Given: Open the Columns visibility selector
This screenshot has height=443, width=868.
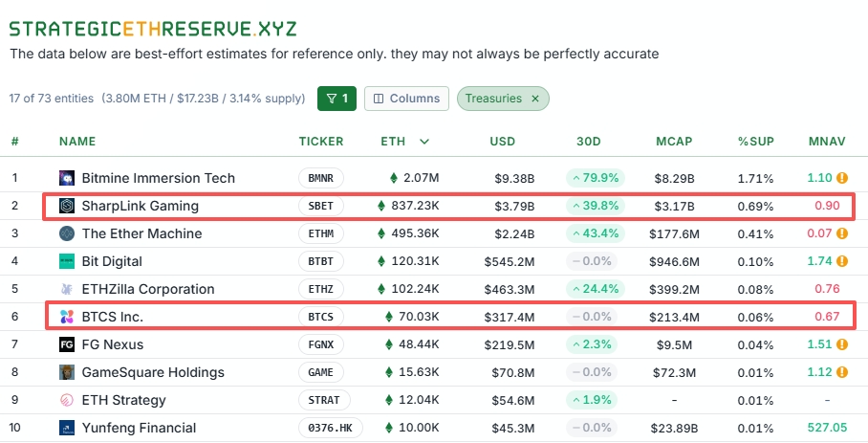Looking at the screenshot, I should (x=407, y=99).
